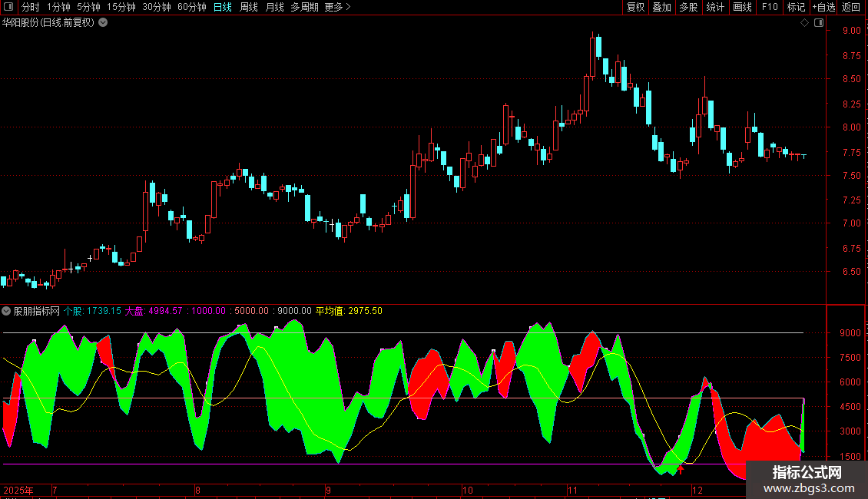
Task: Click the 股朋指标网 indicator name
Action: tap(37, 311)
